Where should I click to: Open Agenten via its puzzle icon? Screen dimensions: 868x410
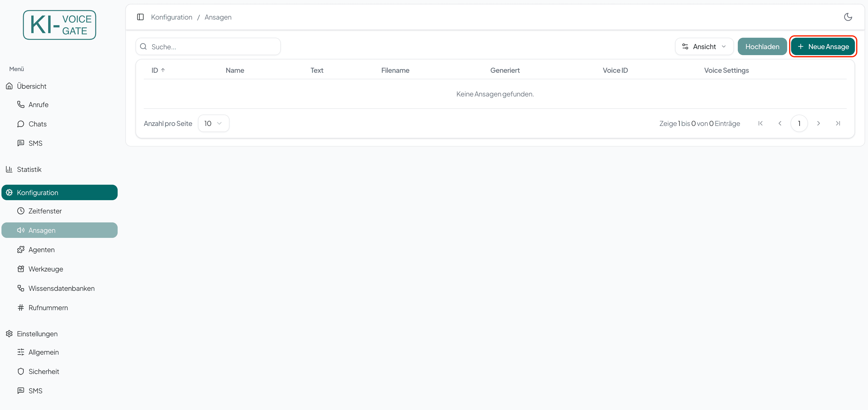pos(21,249)
